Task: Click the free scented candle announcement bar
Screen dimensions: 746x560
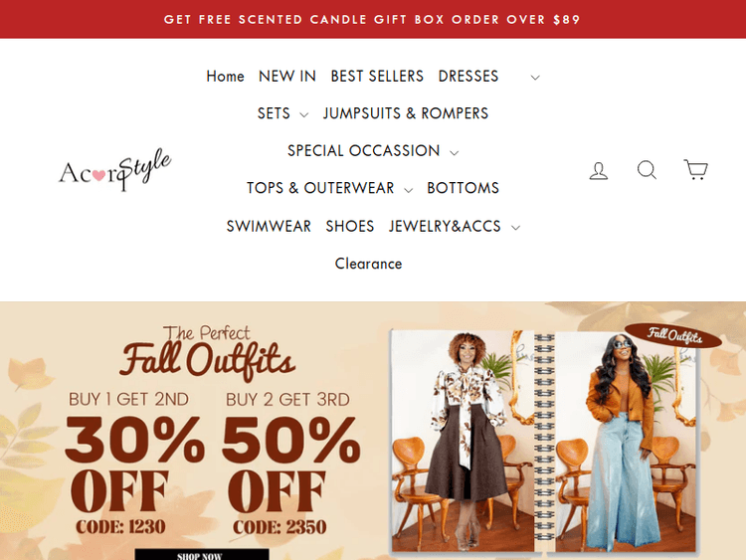Action: pyautogui.click(x=373, y=19)
